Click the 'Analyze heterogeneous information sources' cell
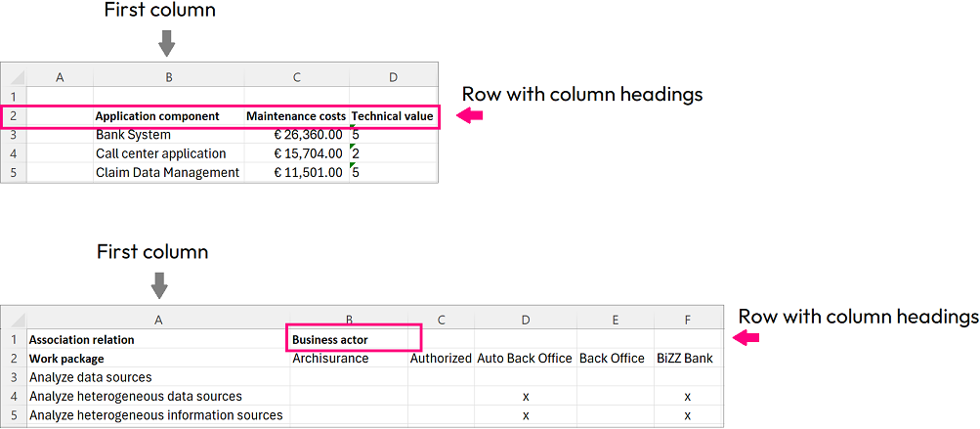This screenshot has height=429, width=980. pos(158,415)
